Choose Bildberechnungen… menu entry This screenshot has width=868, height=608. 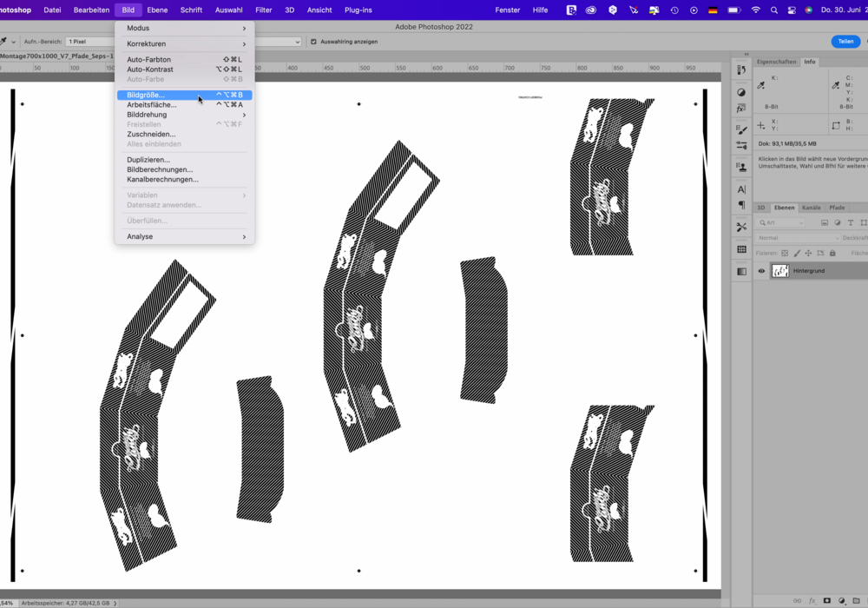[x=184, y=169]
